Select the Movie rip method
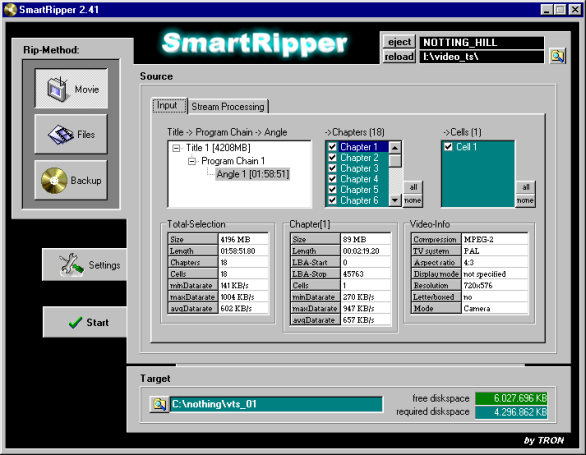This screenshot has height=455, width=586. pos(71,89)
